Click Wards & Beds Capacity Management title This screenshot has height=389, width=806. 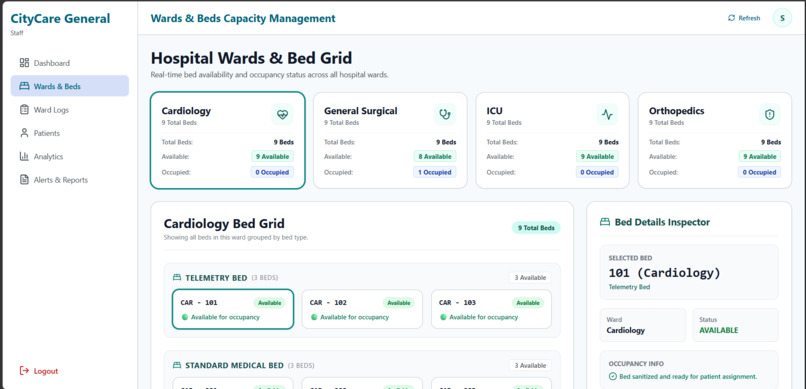click(x=243, y=18)
